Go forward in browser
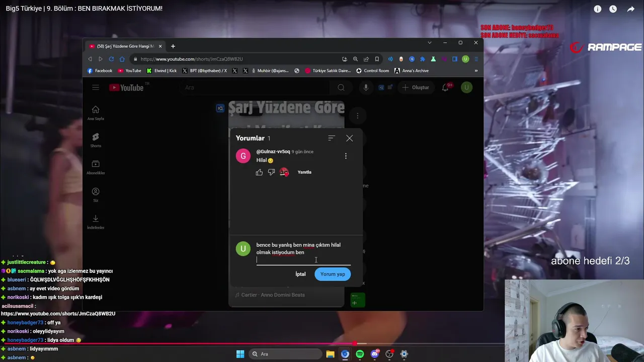 [101, 59]
